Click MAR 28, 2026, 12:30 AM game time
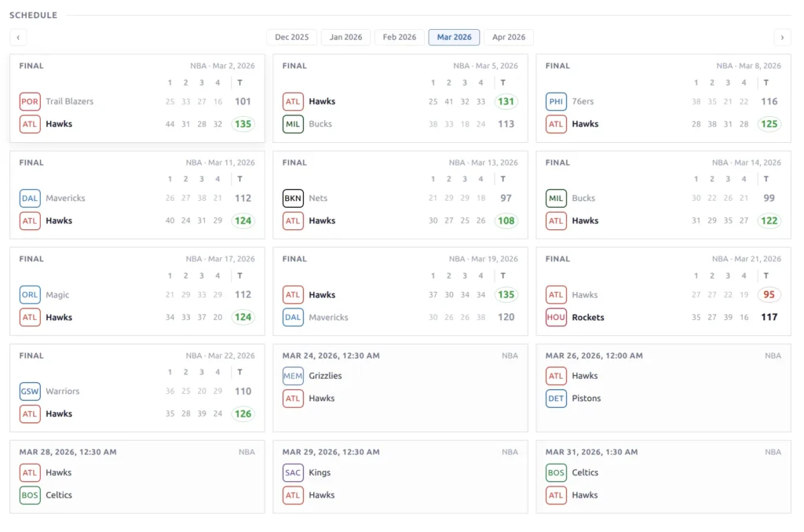Viewport: 804px width, 532px height. 68,452
